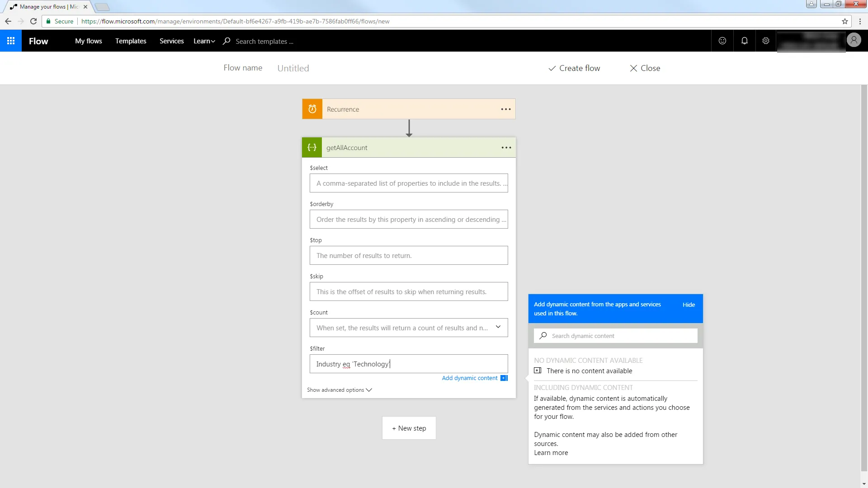Screen dimensions: 868x488
Task: Click the getAllAccount code braces icon
Action: point(312,147)
